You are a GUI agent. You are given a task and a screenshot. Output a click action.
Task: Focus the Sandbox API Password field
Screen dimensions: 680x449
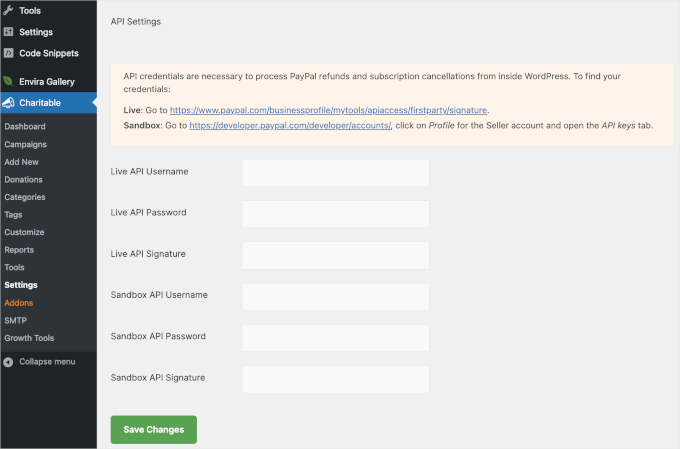point(336,338)
